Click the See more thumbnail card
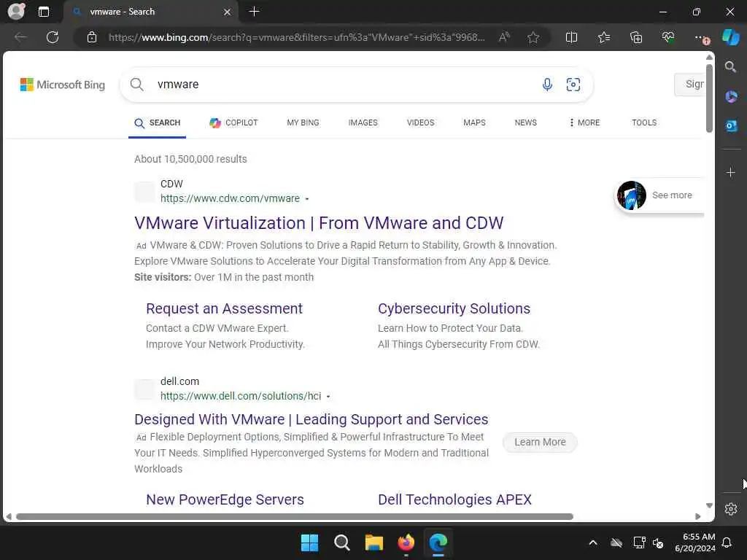 tap(659, 195)
